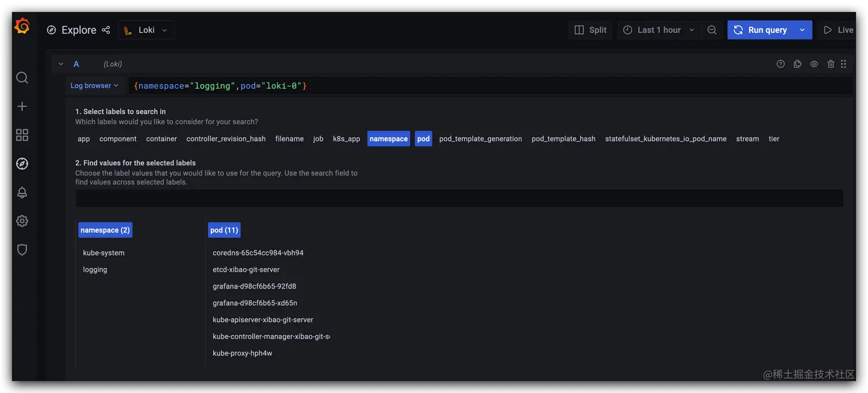
Task: Toggle the tier label
Action: 774,139
